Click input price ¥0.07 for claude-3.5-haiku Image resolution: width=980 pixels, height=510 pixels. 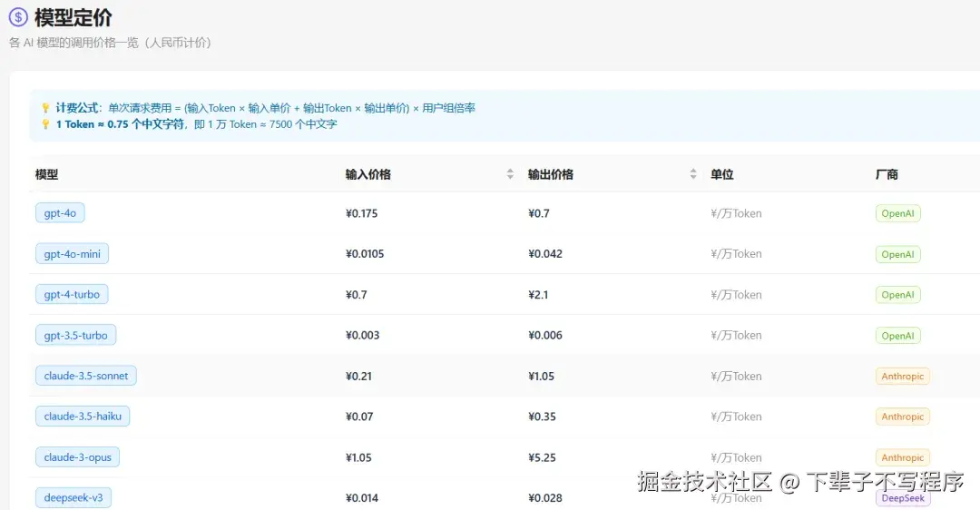(359, 417)
